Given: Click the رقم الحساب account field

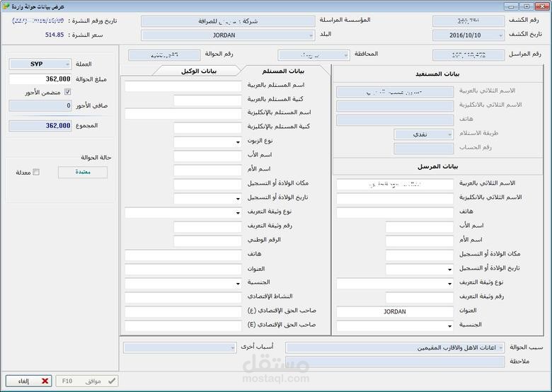Looking at the screenshot, I should [423, 149].
